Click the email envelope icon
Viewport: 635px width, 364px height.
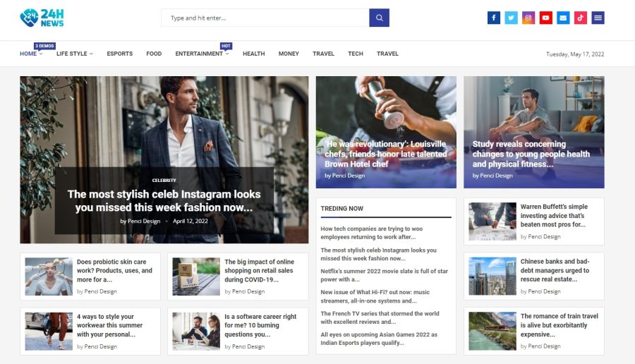pyautogui.click(x=563, y=18)
